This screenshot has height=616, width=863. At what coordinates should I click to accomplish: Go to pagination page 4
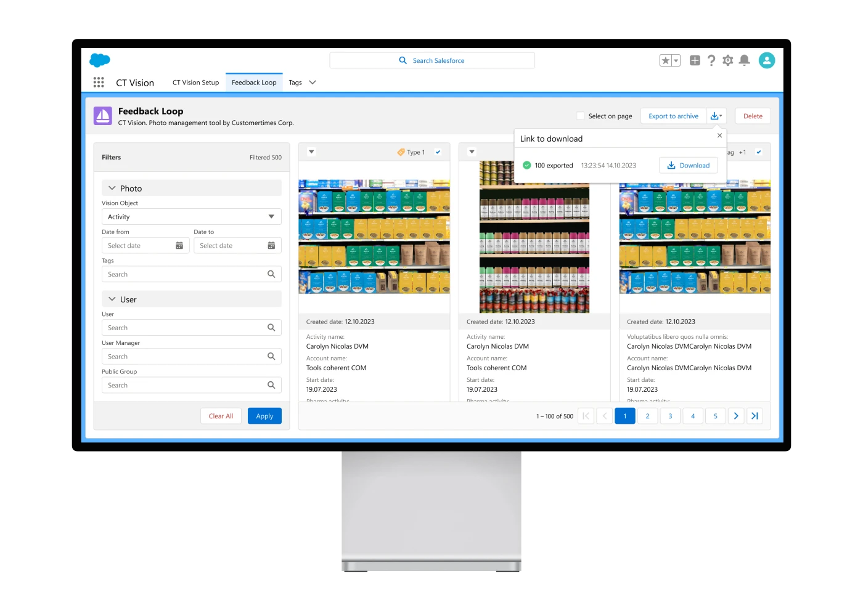coord(693,416)
